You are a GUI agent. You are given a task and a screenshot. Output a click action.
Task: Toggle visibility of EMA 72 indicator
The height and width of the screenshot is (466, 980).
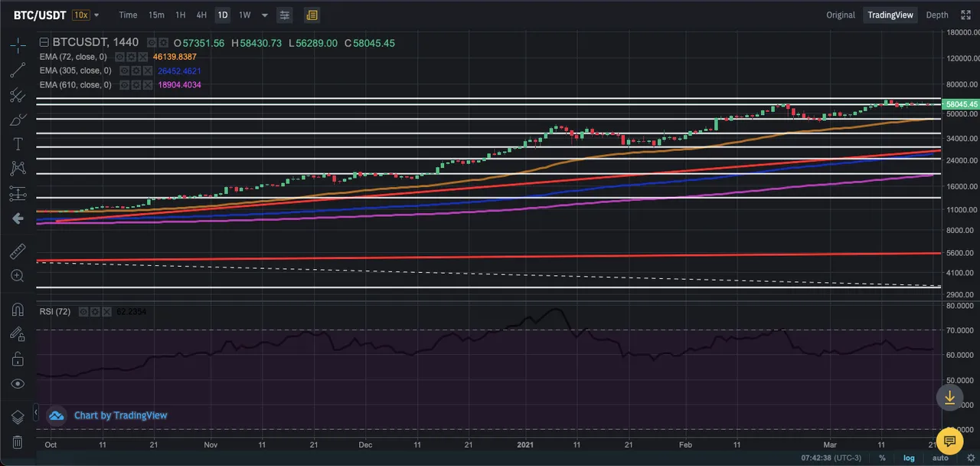120,57
